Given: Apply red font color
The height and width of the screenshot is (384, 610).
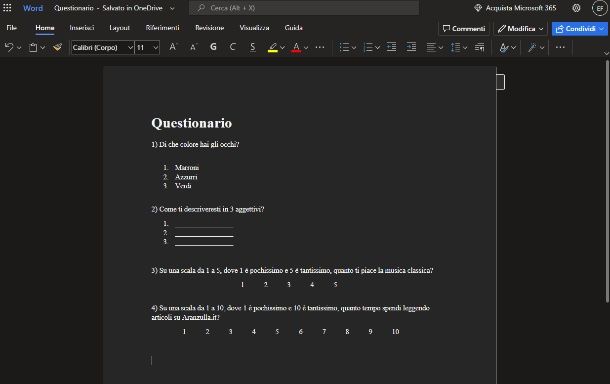Looking at the screenshot, I should point(296,47).
